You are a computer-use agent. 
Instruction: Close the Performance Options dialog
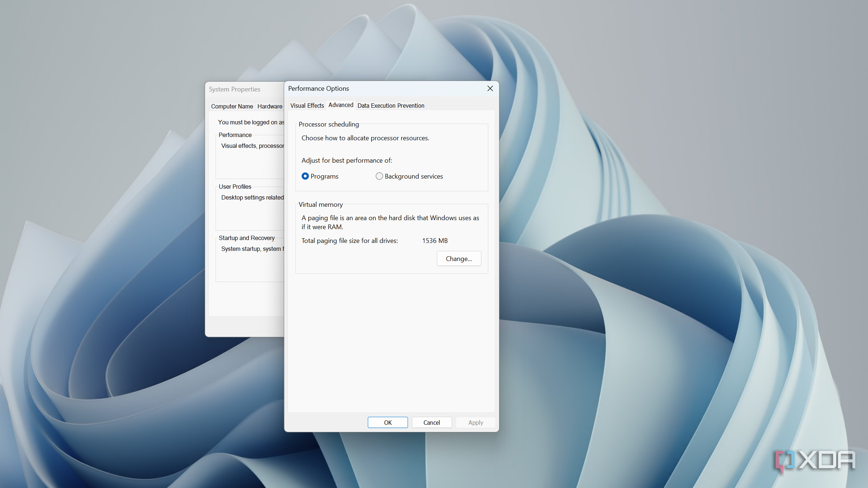[490, 89]
